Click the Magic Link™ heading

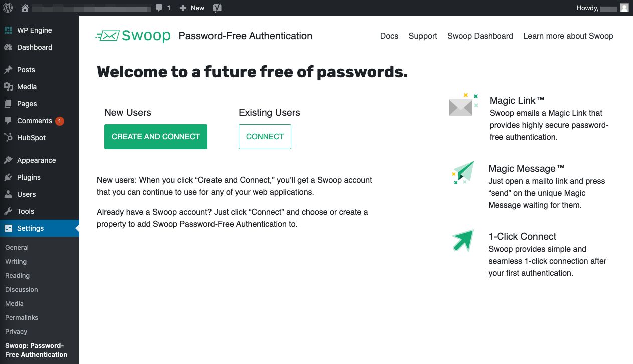pyautogui.click(x=517, y=100)
